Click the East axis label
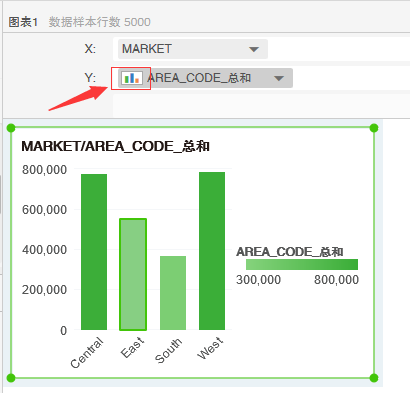 [x=133, y=347]
